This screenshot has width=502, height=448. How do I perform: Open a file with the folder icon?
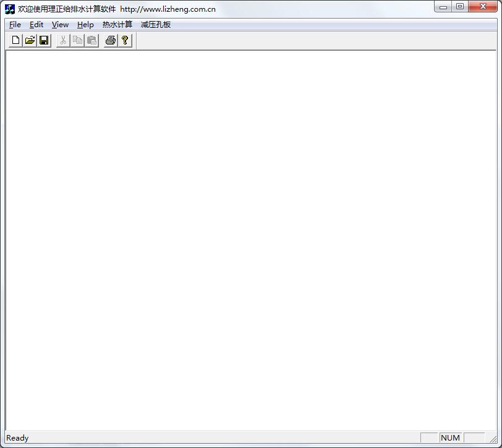30,41
